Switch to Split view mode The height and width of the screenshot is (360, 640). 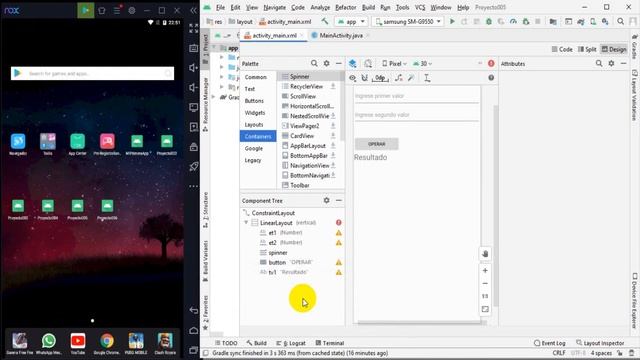click(587, 49)
